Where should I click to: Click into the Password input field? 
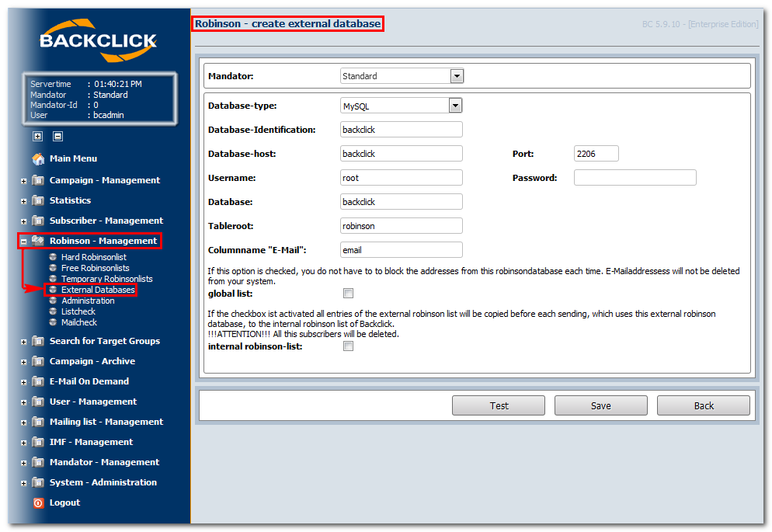(x=635, y=178)
